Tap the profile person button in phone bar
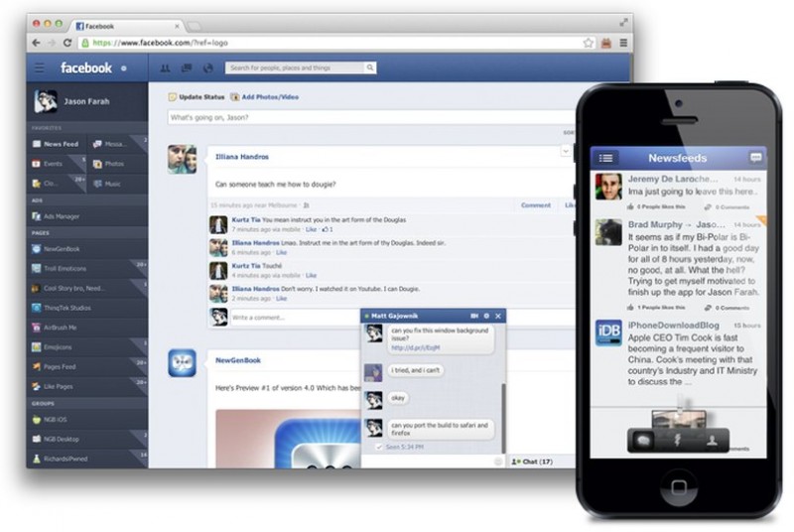The image size is (794, 532). pyautogui.click(x=712, y=441)
